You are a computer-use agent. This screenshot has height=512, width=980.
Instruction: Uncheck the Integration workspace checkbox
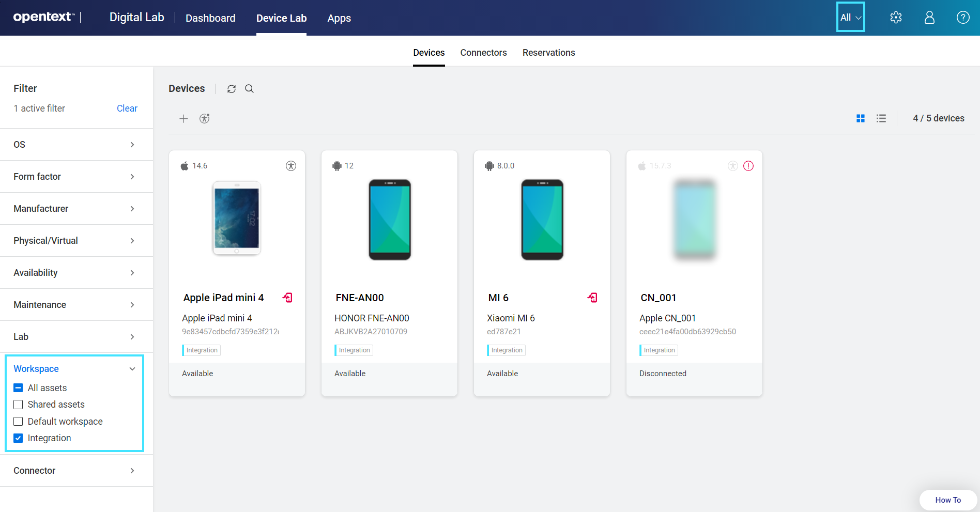coord(18,438)
